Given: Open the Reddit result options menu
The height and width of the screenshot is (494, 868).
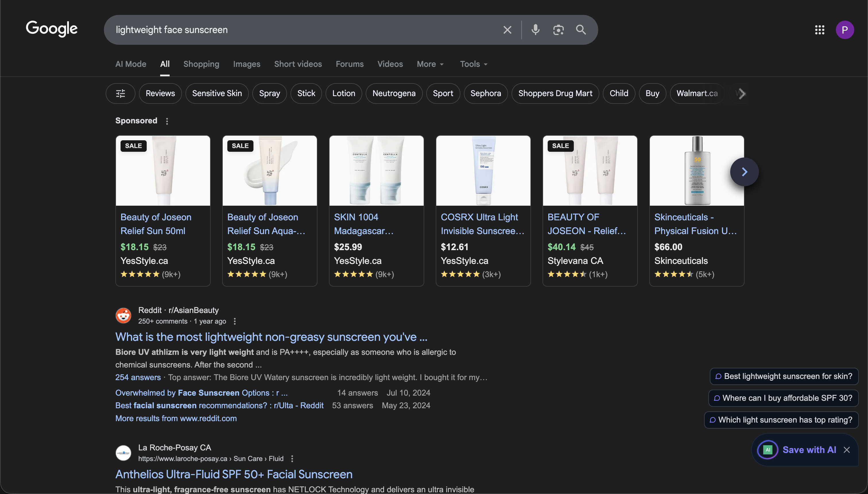Looking at the screenshot, I should [235, 321].
